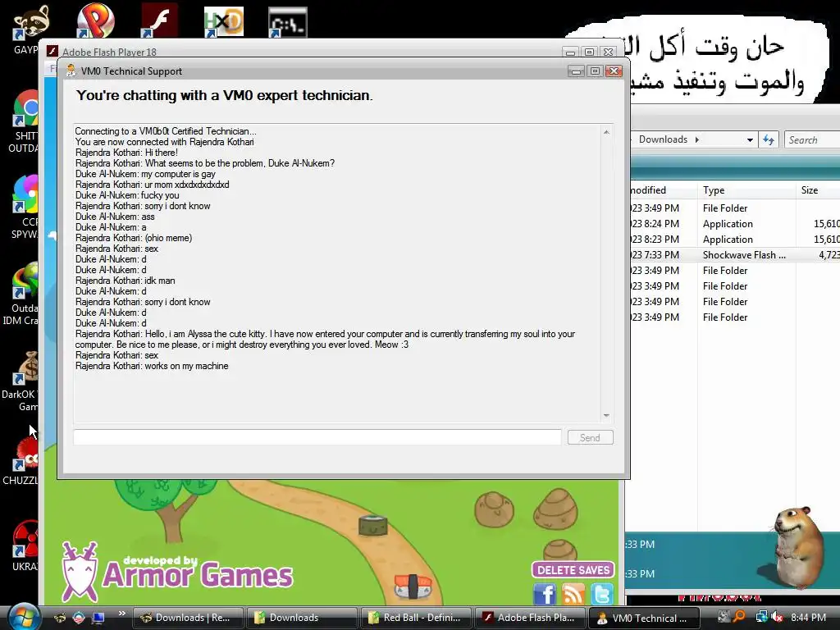The width and height of the screenshot is (840, 630).
Task: Minimize the VM0 Technical Support window
Action: click(577, 71)
